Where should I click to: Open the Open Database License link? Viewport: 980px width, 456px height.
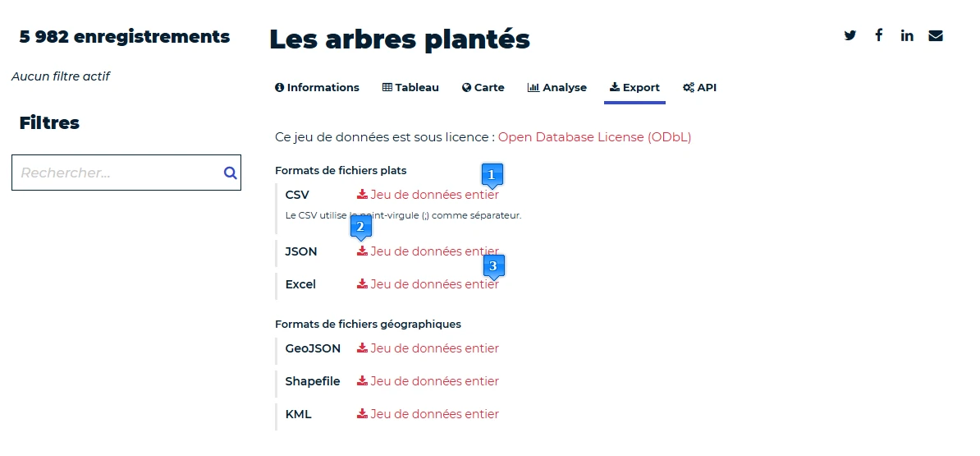coord(594,137)
